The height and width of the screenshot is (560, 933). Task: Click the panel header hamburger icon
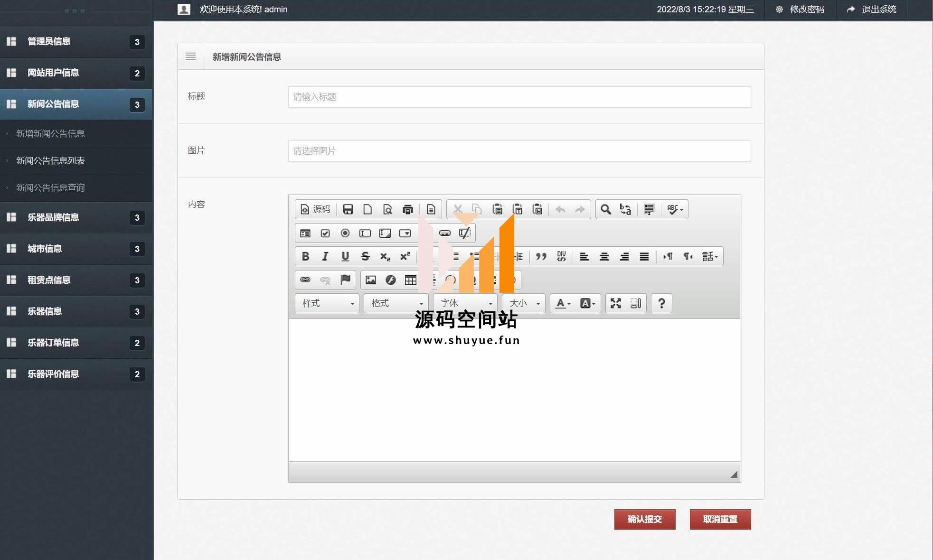click(x=191, y=56)
